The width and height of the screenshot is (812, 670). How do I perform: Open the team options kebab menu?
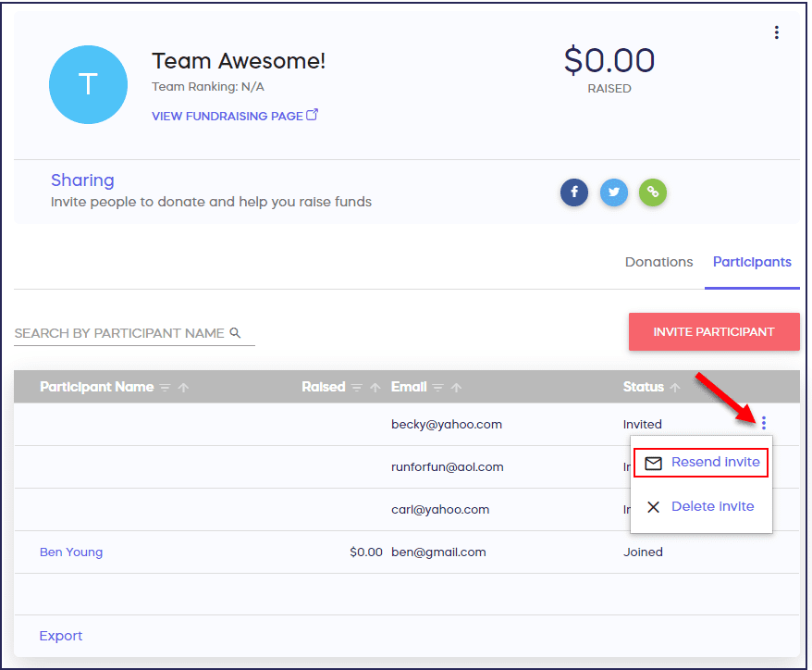point(776,33)
